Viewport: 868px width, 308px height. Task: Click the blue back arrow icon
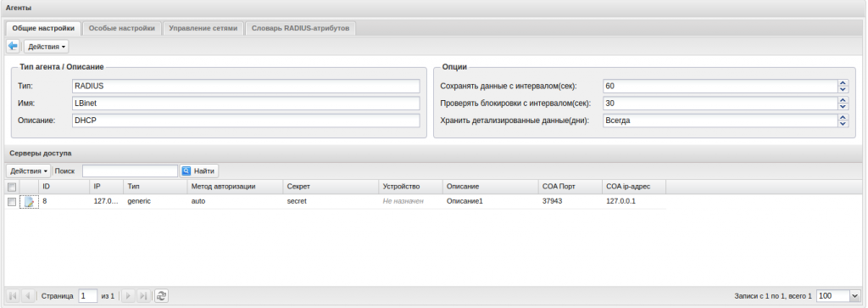pyautogui.click(x=13, y=47)
